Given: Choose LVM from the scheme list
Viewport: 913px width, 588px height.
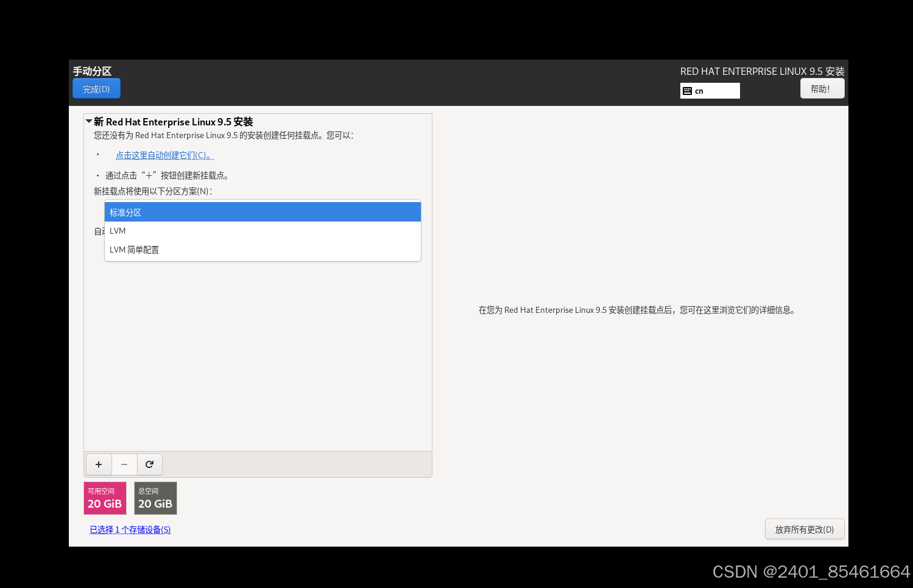Looking at the screenshot, I should click(263, 231).
